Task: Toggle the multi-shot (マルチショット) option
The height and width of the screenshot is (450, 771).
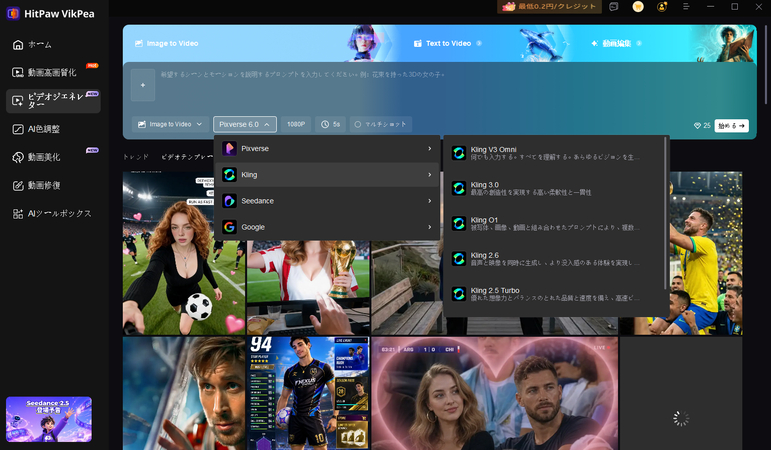Action: click(381, 124)
